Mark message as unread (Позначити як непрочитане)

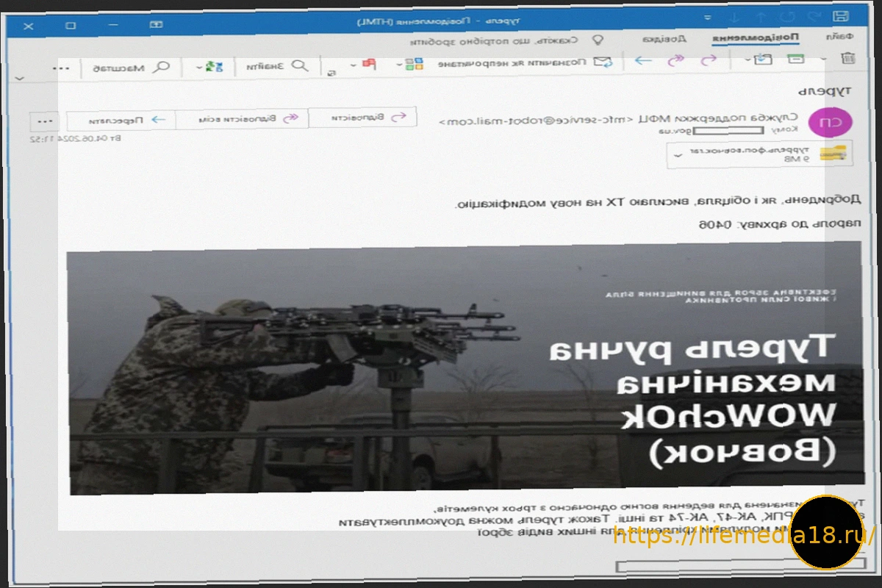coord(523,64)
